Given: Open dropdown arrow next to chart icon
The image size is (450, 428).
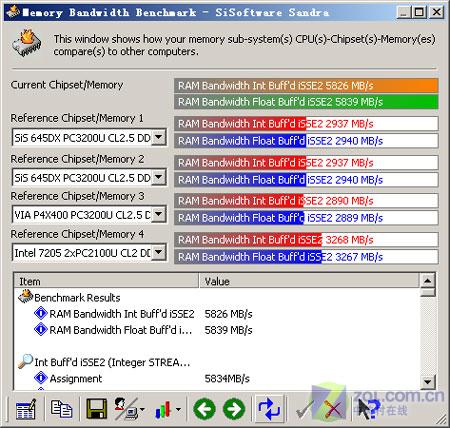Looking at the screenshot, I should [x=178, y=409].
